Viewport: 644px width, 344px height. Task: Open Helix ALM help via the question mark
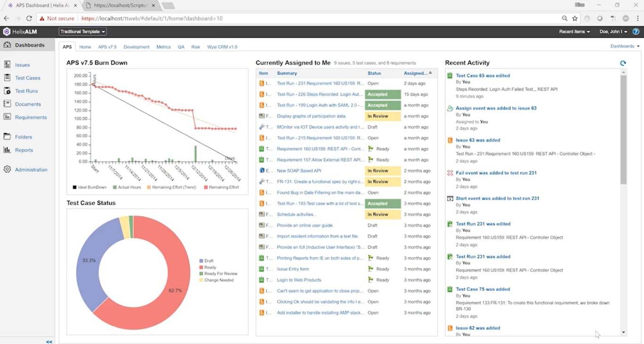(x=636, y=31)
